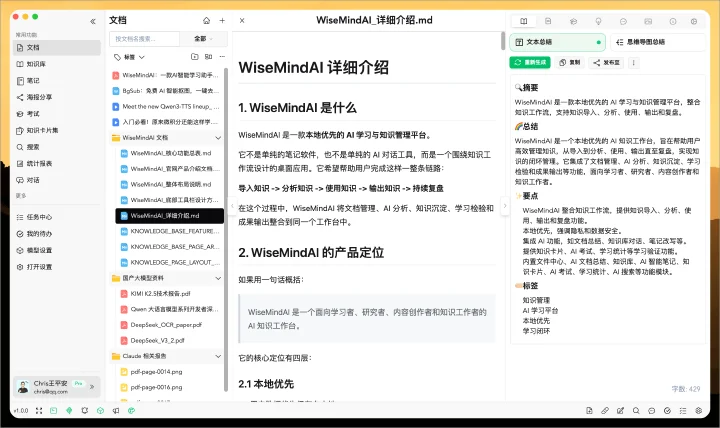This screenshot has height=428, width=720.
Task: Open the Chris王平安 user profile card
Action: pos(57,387)
